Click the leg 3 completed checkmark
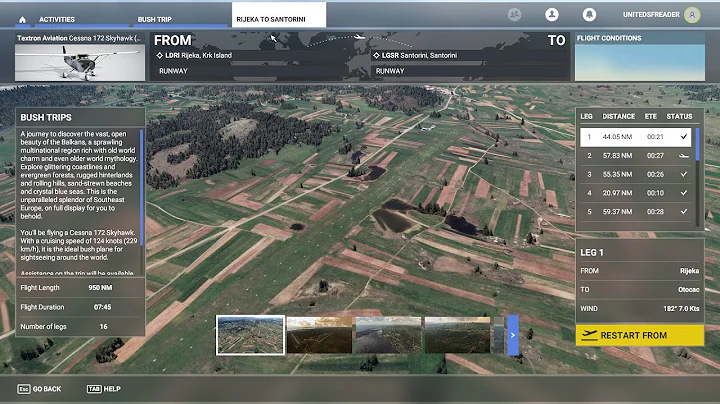The width and height of the screenshot is (720, 404). (684, 174)
